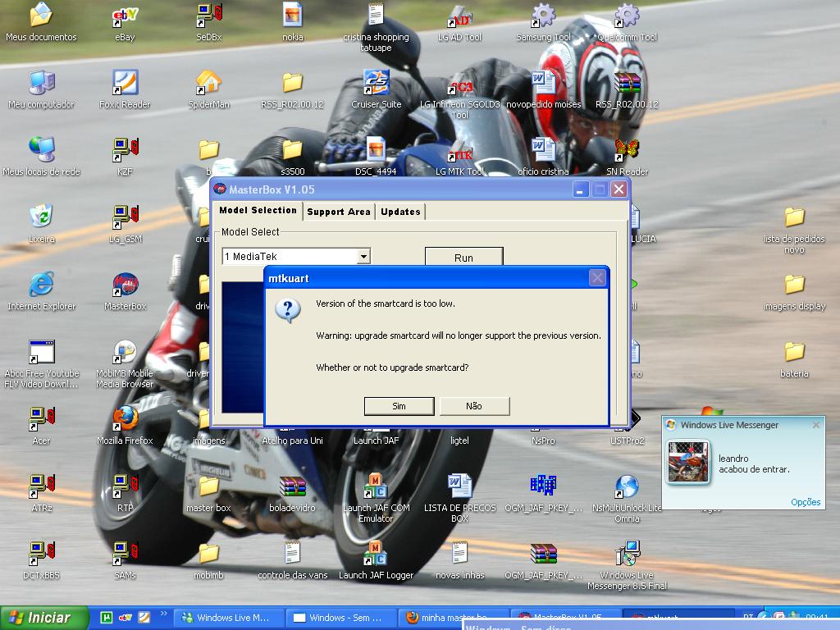840x630 pixels.
Task: Click Sim in the mtkuart dialog
Action: [399, 406]
